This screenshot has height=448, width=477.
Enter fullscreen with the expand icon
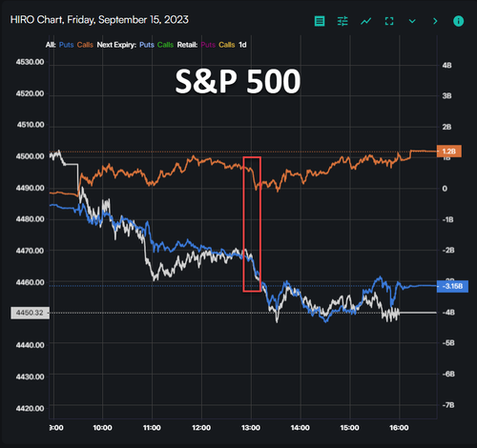click(389, 21)
